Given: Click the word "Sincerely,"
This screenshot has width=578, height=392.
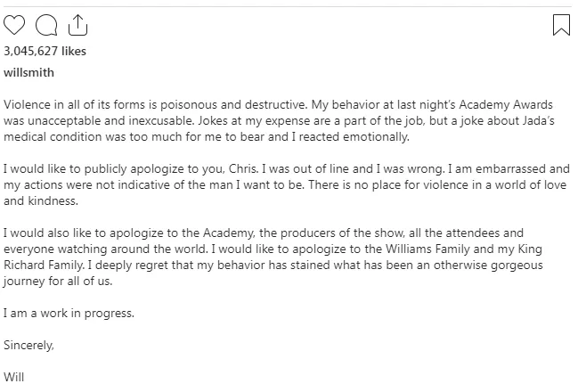Looking at the screenshot, I should 28,345.
